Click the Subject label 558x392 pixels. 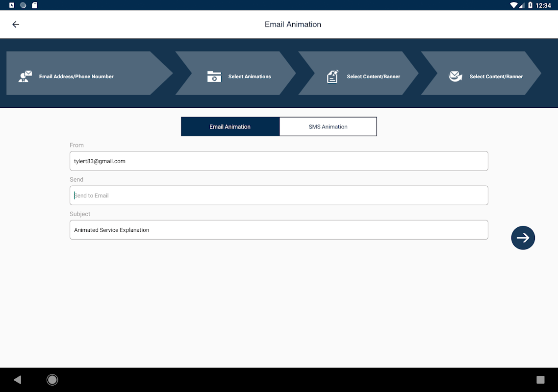point(80,214)
